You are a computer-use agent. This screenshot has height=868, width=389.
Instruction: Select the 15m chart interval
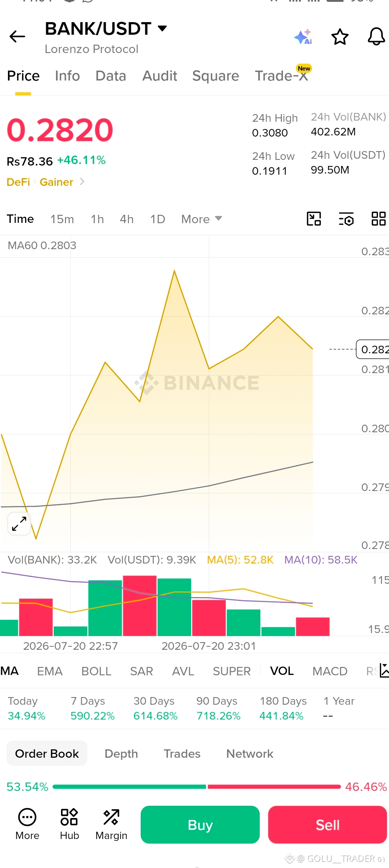point(62,219)
